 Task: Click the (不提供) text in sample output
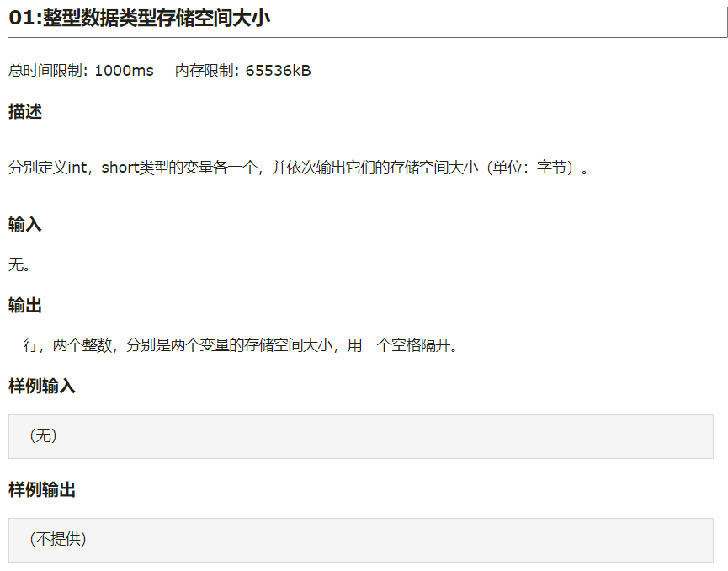(x=58, y=539)
